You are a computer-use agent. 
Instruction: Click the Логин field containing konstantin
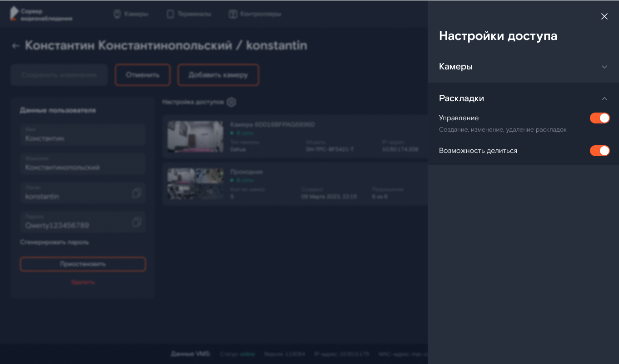(83, 193)
